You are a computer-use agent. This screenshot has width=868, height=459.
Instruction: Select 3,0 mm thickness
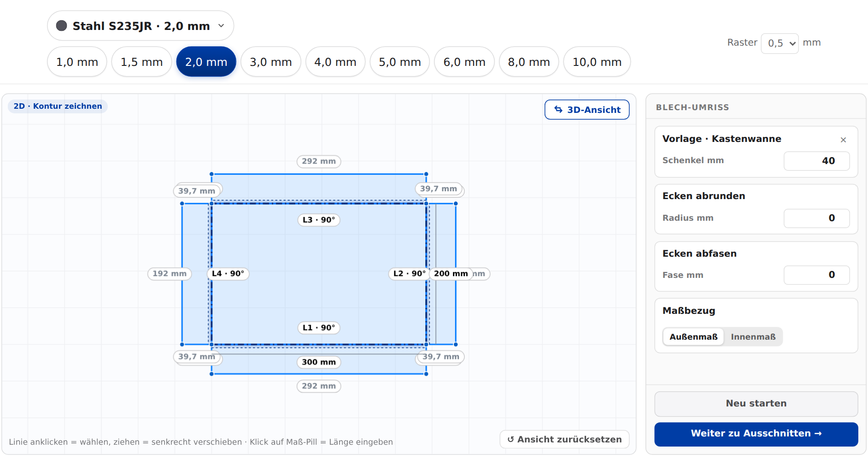[x=271, y=62]
